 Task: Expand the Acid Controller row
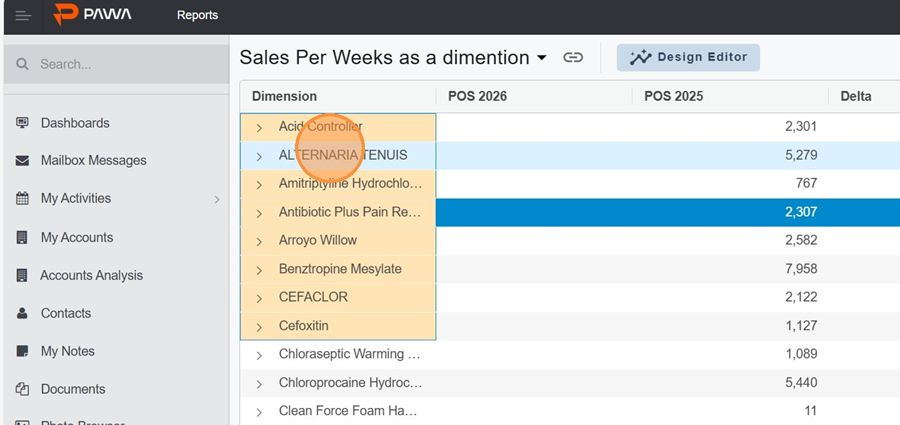tap(259, 128)
